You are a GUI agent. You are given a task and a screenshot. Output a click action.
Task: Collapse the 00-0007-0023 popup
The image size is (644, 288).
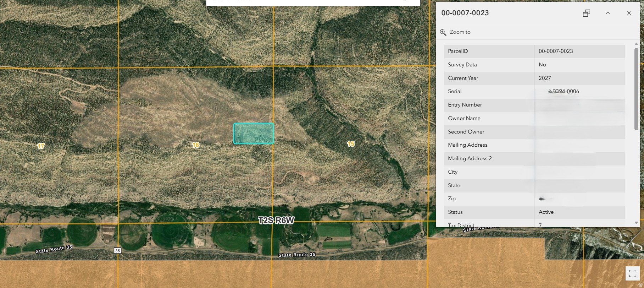coord(607,13)
